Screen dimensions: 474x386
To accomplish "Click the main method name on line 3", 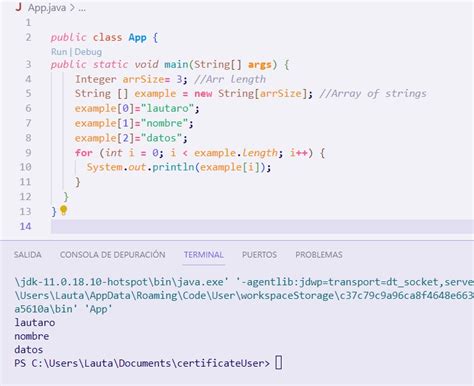I will click(176, 64).
